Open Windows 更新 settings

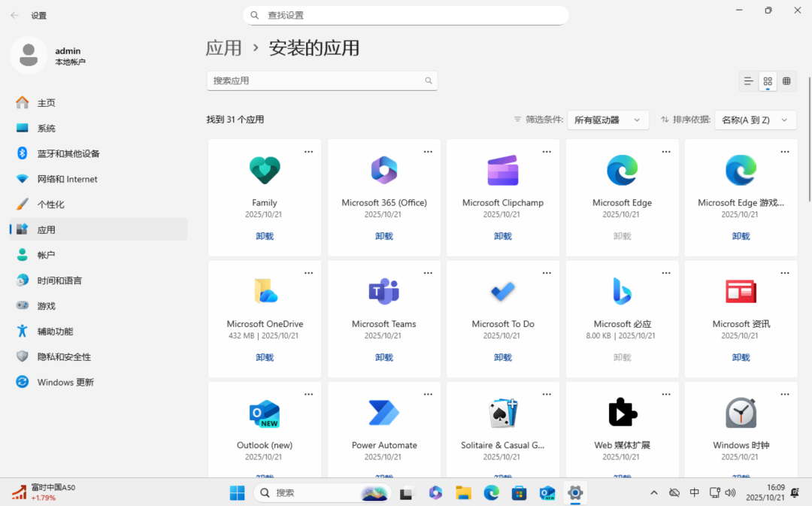pos(98,382)
